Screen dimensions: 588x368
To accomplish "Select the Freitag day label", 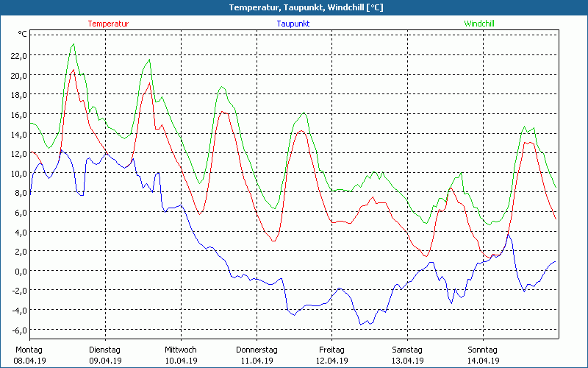I will point(331,350).
